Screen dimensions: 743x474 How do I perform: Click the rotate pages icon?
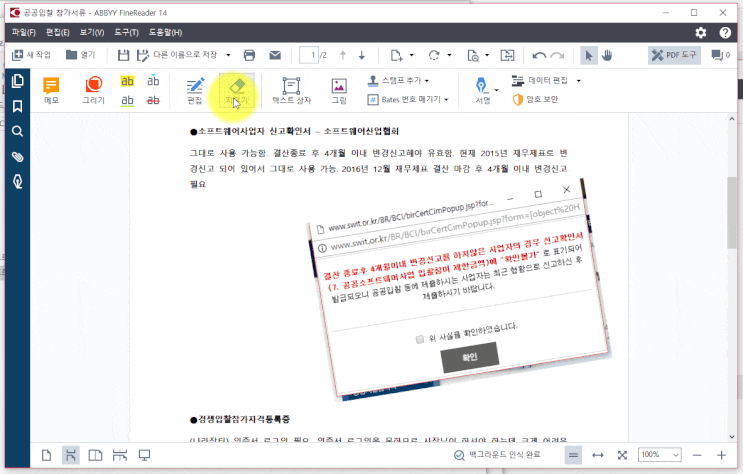434,55
